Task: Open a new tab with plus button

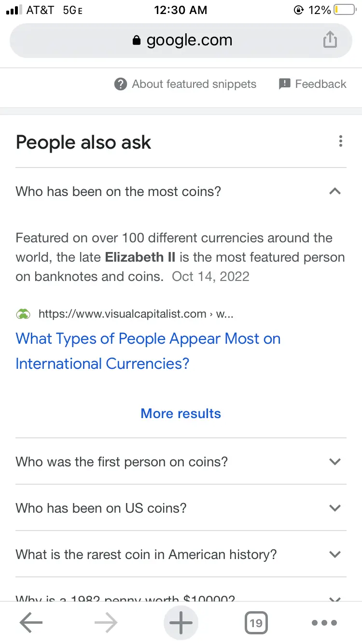Action: (181, 623)
